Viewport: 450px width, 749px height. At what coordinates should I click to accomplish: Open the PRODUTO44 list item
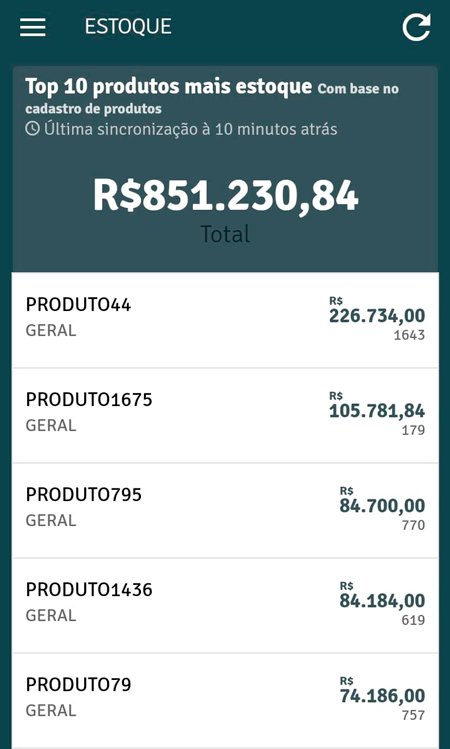[x=225, y=320]
